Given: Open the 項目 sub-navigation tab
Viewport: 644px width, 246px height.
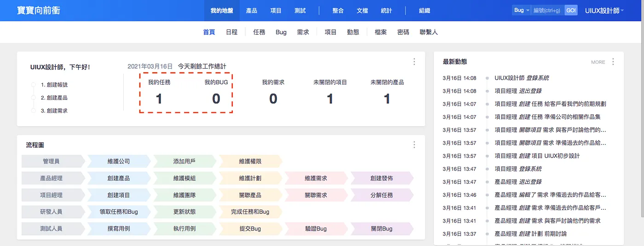Looking at the screenshot, I should [x=331, y=32].
